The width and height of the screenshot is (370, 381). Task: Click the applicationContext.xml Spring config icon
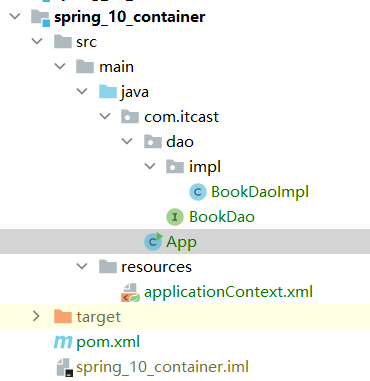[130, 292]
